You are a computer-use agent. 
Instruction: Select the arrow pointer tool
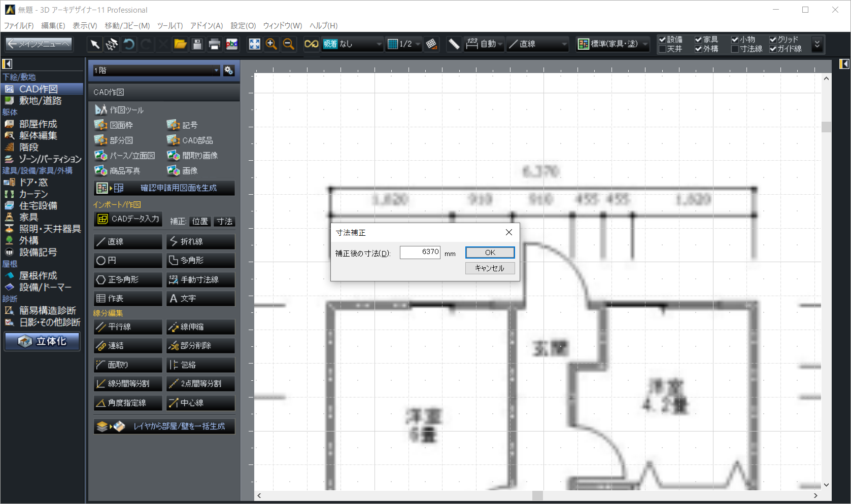[95, 45]
